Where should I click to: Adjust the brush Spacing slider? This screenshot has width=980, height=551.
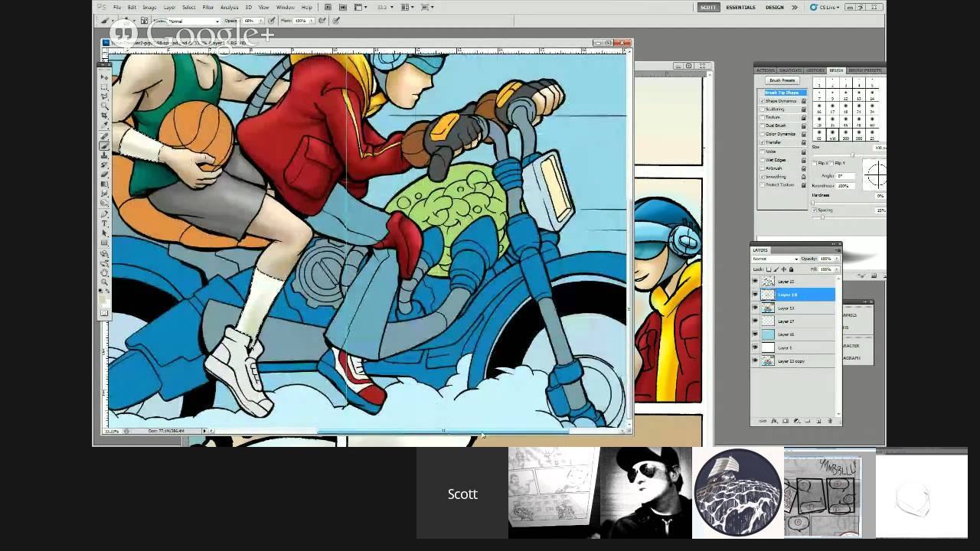click(x=823, y=217)
